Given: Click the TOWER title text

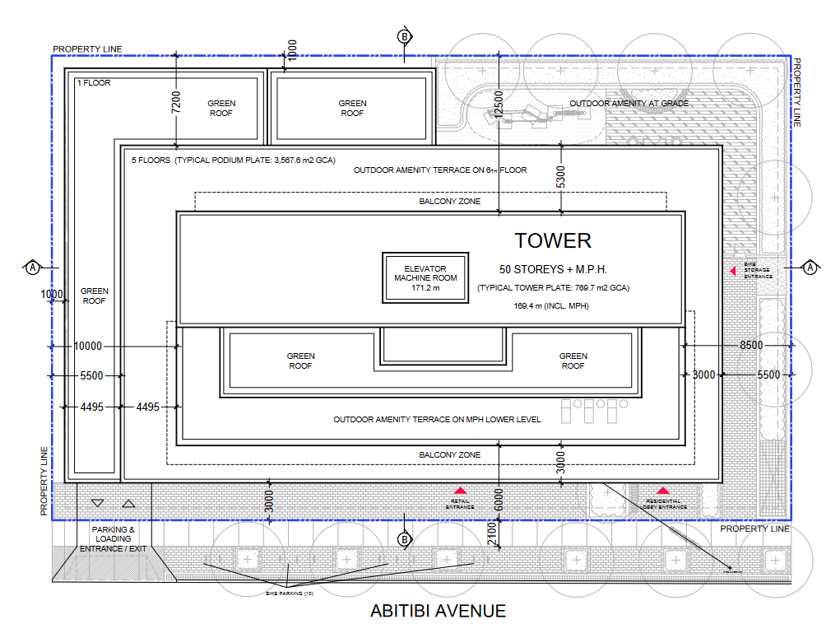Looking at the screenshot, I should click(x=553, y=240).
